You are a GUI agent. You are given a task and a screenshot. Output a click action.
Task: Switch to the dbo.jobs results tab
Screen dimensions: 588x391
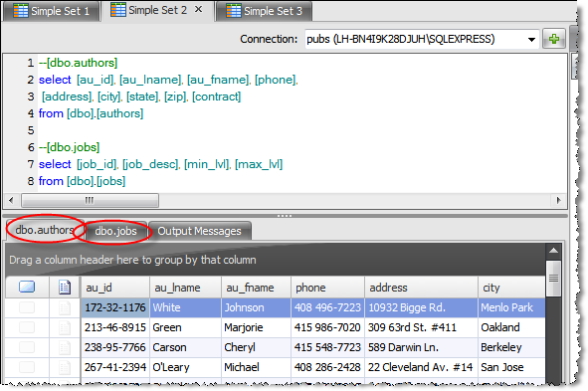coord(115,231)
